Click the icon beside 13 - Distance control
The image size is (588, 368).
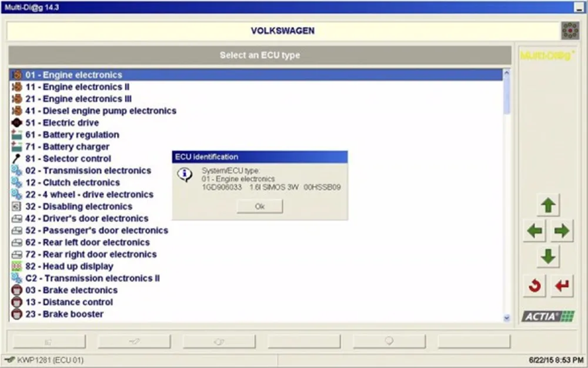click(16, 302)
